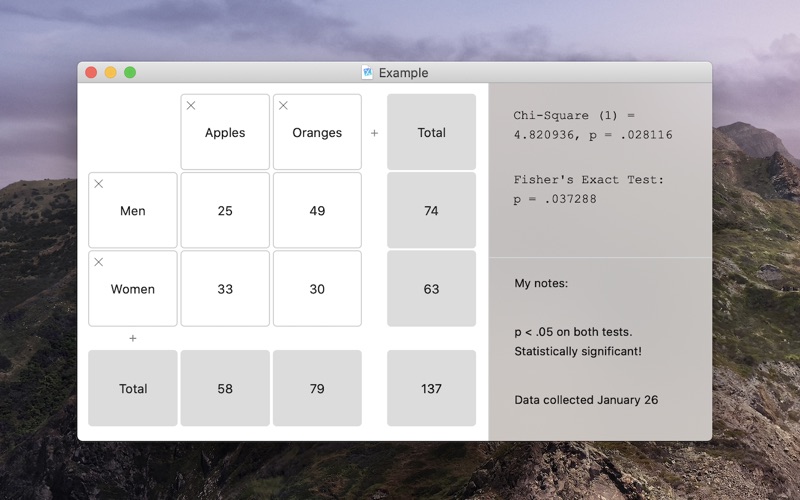Select the Men Apples cell showing 25

225,210
